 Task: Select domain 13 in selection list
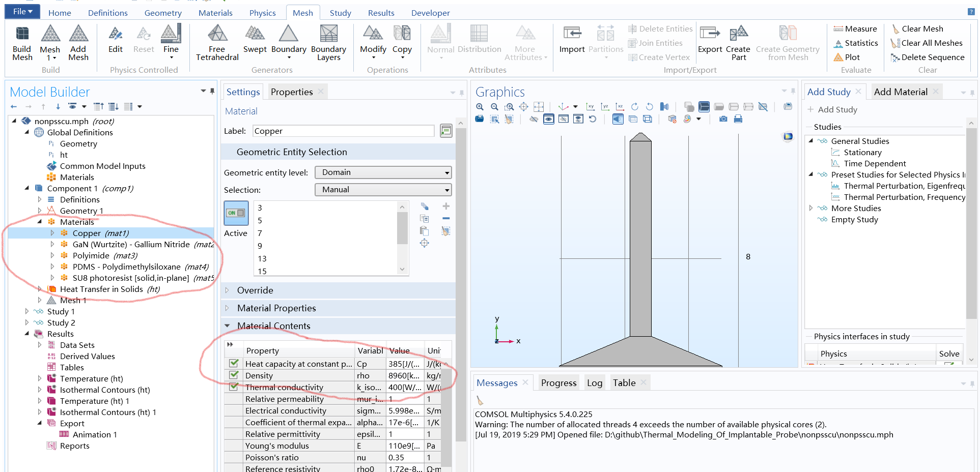point(262,258)
